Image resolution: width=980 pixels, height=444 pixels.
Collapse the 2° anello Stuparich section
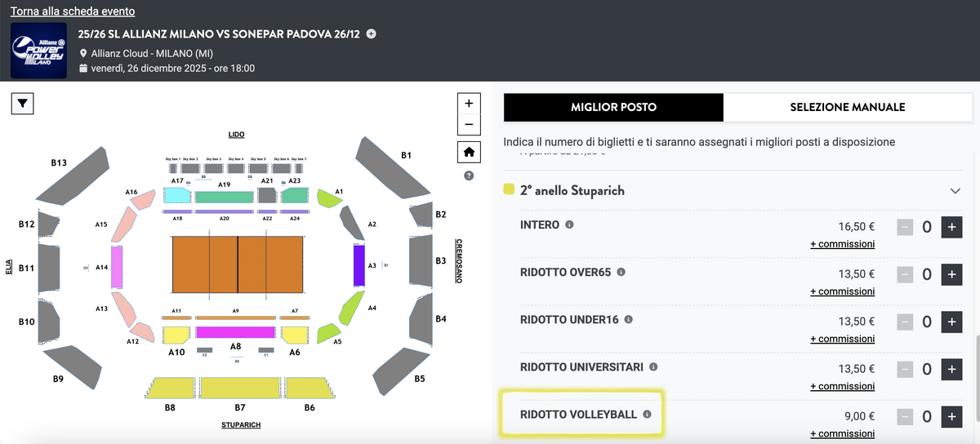[955, 190]
